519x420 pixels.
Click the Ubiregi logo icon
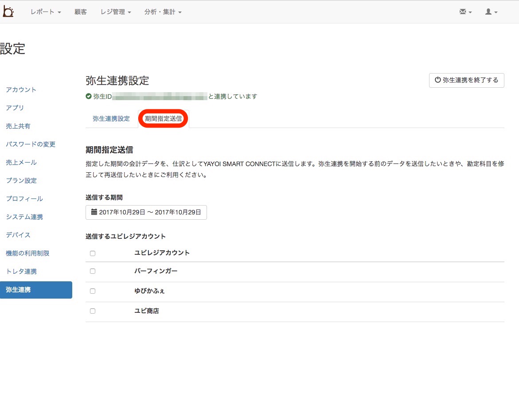tap(8, 12)
